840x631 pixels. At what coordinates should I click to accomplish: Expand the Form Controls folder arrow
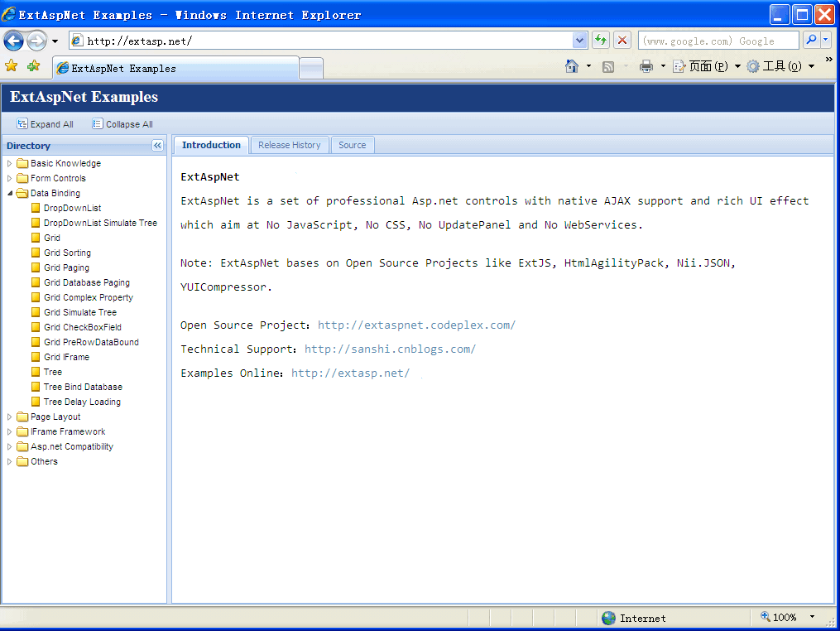point(10,178)
